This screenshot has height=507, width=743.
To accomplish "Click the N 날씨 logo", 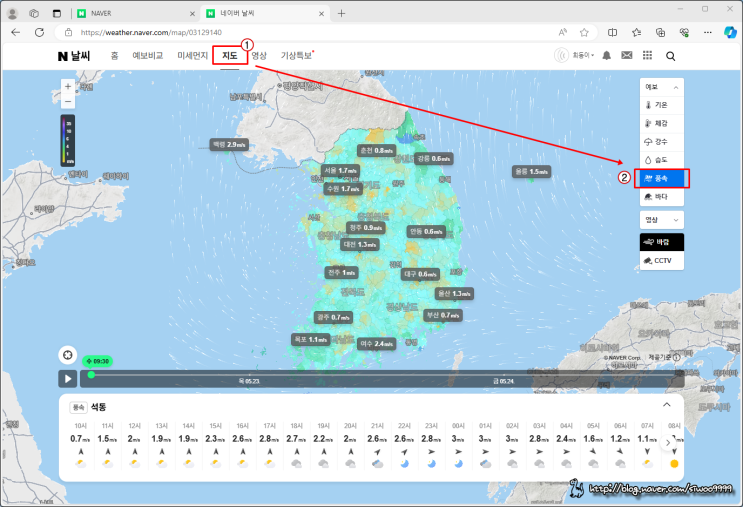I will click(x=74, y=56).
